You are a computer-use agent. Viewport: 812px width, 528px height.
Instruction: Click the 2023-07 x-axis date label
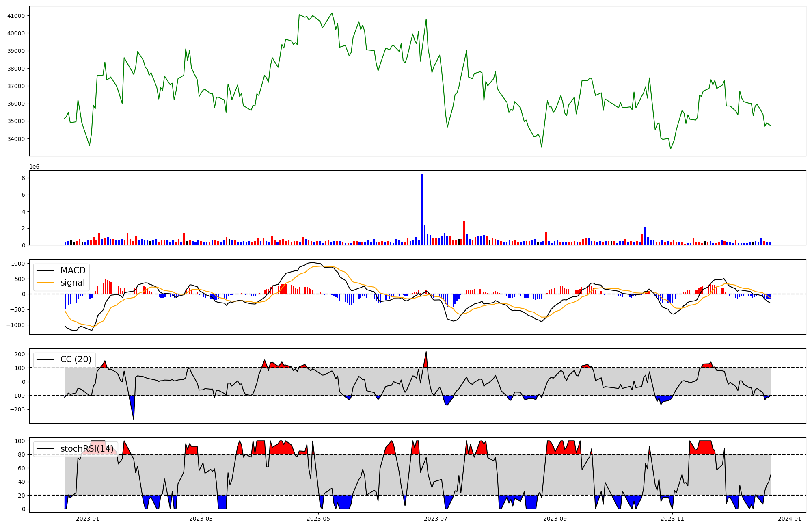tap(436, 519)
